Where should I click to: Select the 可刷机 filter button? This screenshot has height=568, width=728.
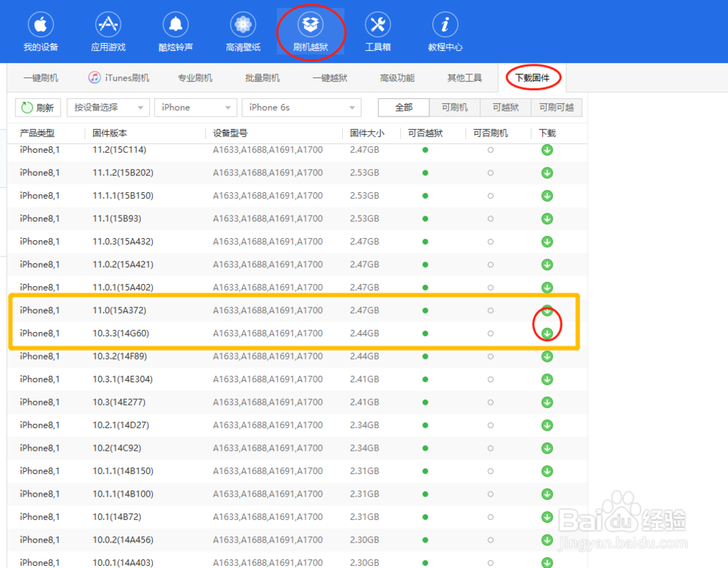pos(454,107)
